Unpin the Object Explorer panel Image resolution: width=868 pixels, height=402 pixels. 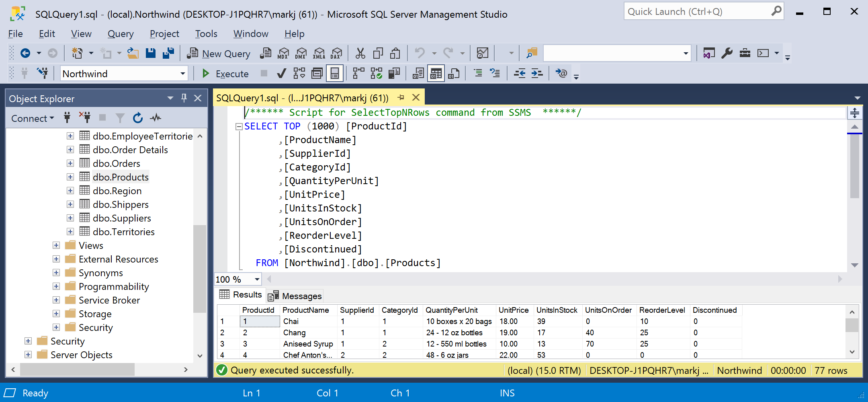pyautogui.click(x=184, y=98)
